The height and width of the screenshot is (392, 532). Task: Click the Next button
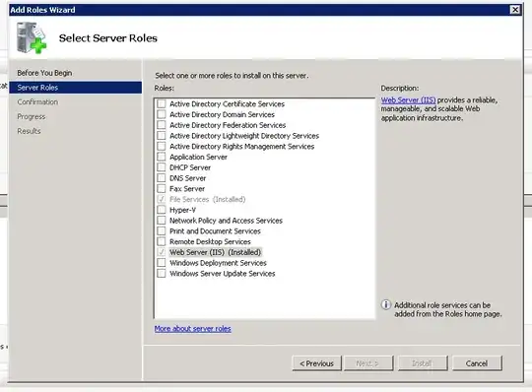[x=368, y=363]
